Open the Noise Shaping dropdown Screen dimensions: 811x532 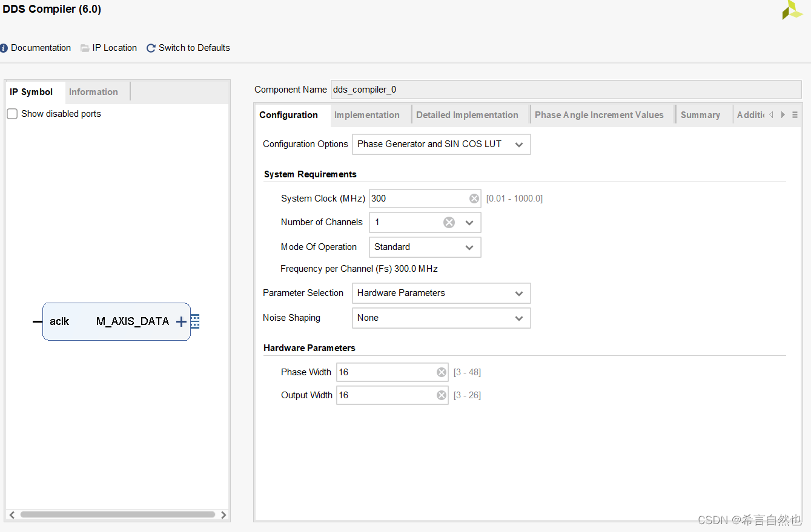441,318
